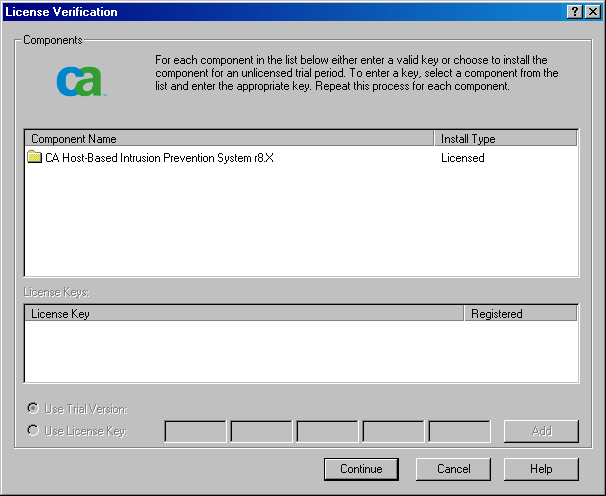
Task: Click the Licensed install type cell
Action: pyautogui.click(x=463, y=158)
